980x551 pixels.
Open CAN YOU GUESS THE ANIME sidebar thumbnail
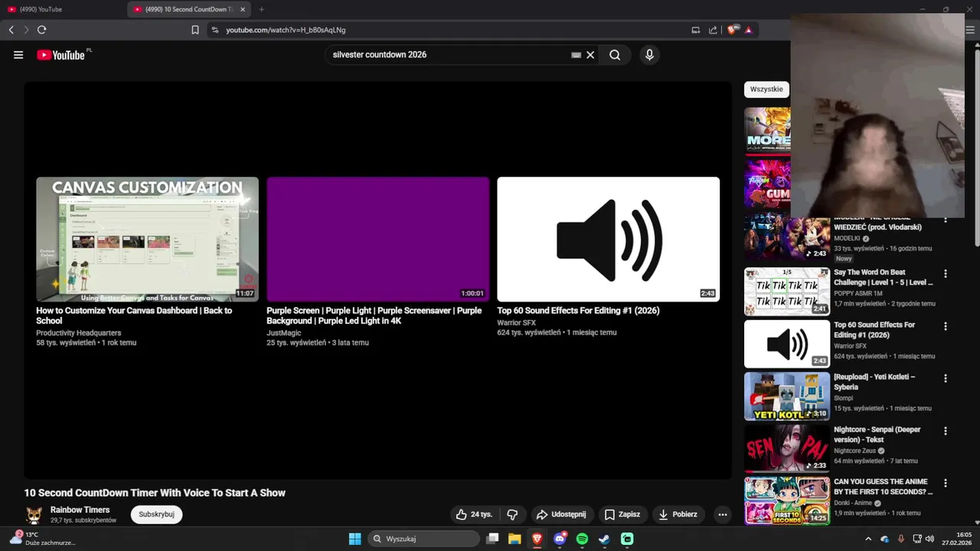point(787,500)
